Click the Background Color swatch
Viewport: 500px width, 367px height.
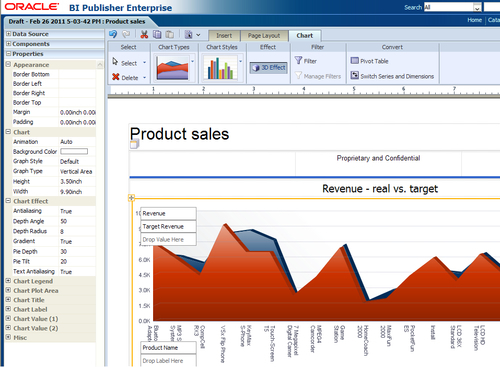pyautogui.click(x=74, y=151)
